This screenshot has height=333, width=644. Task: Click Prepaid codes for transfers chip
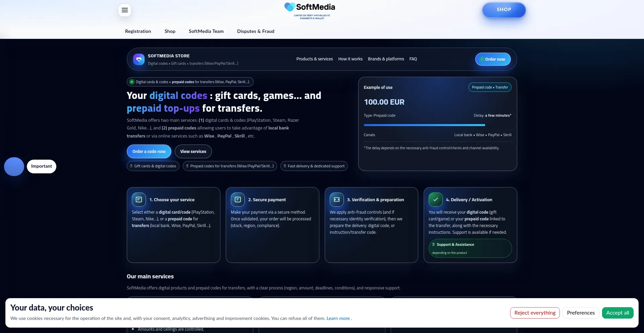click(x=230, y=166)
